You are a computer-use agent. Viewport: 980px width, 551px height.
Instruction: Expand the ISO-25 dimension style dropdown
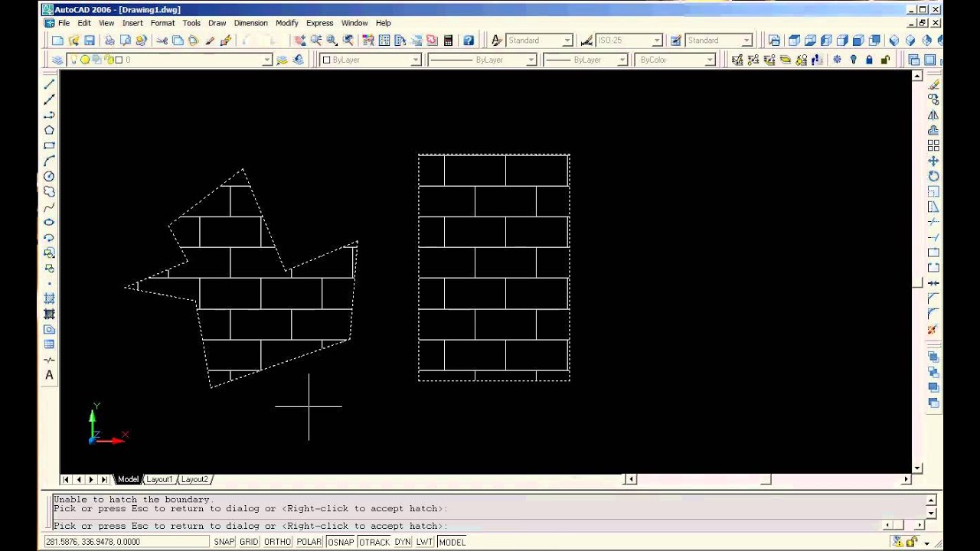[657, 41]
